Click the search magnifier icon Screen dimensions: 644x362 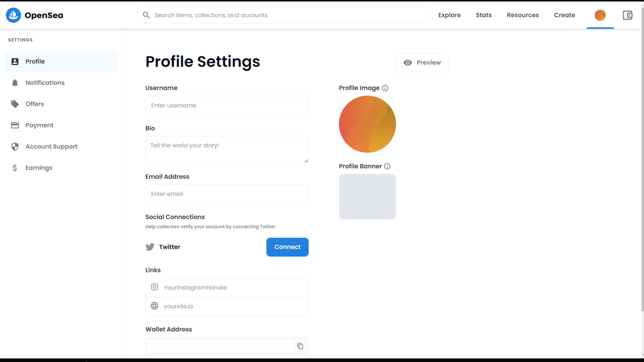click(146, 15)
